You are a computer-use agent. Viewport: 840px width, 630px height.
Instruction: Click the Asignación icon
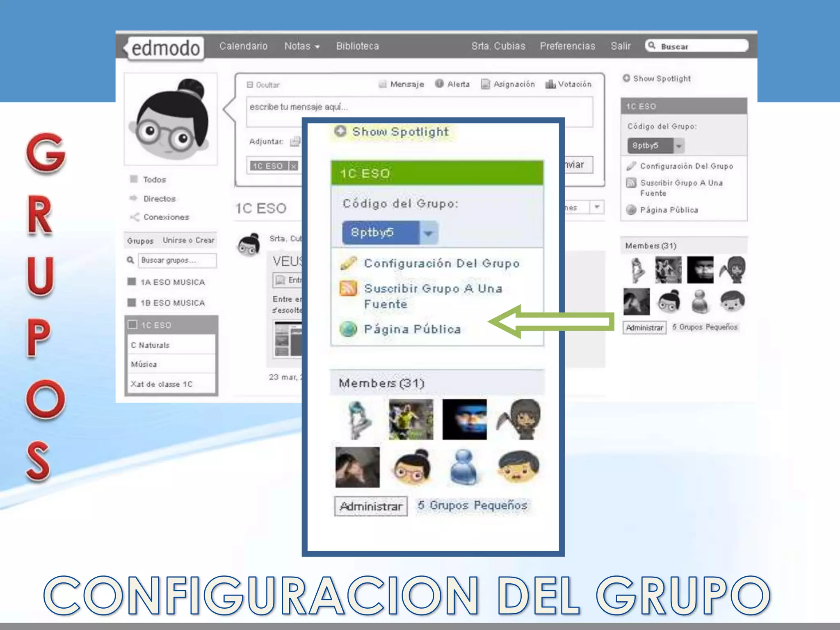coord(485,84)
